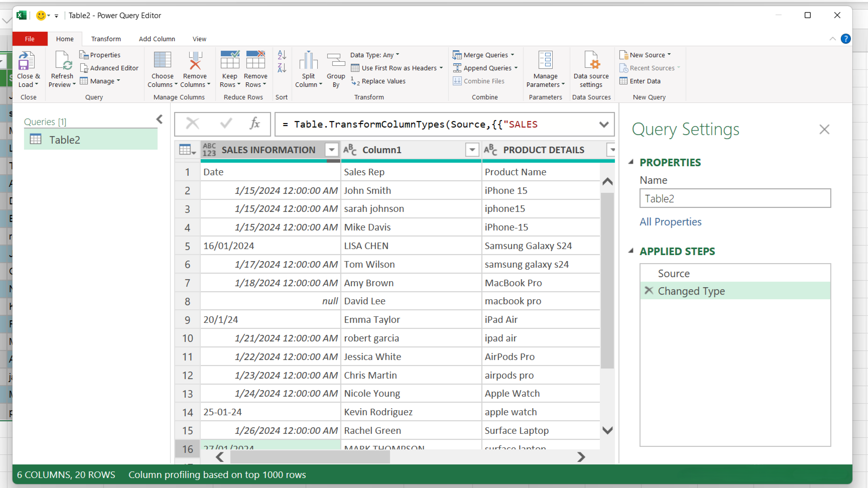Click the Group By icon

tap(336, 61)
